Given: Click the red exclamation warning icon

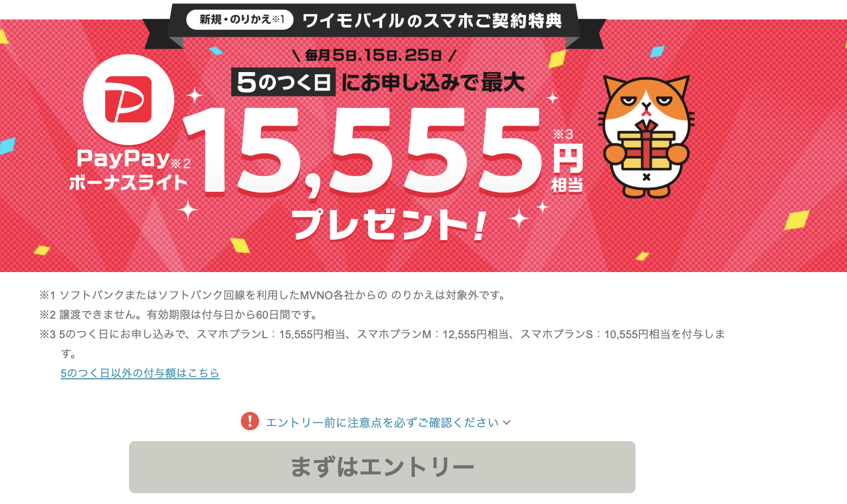Looking at the screenshot, I should (250, 421).
